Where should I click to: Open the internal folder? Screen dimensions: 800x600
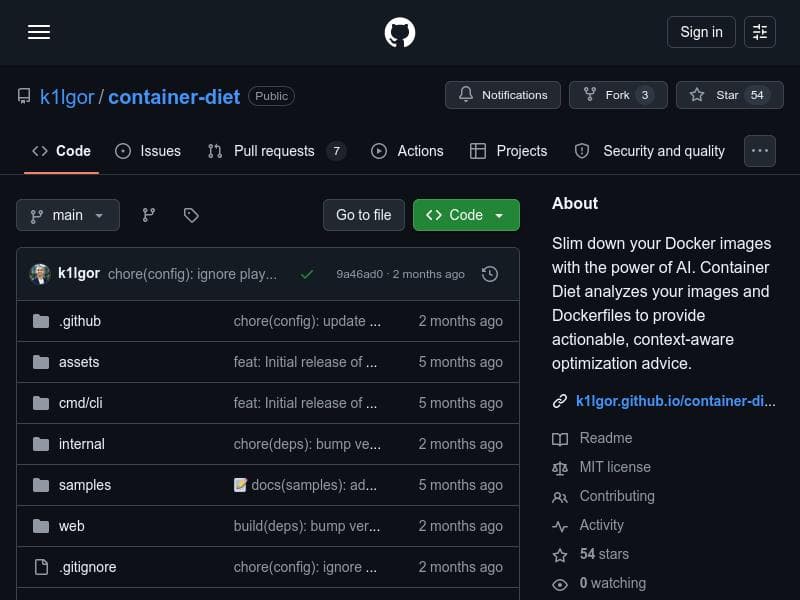(81, 444)
